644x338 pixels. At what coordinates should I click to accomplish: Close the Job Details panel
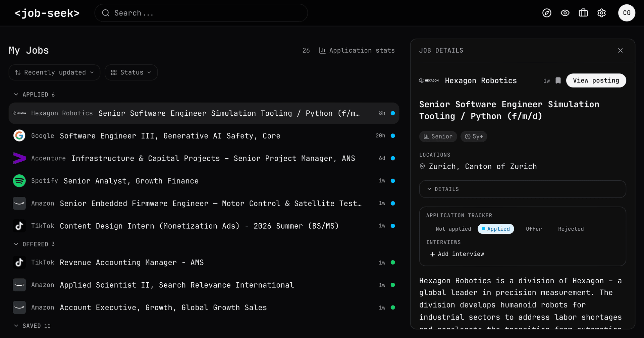coord(620,50)
